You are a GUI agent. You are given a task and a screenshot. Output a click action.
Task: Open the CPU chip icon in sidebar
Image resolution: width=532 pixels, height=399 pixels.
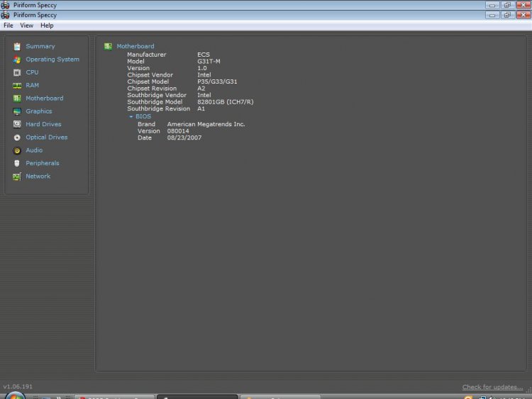click(x=17, y=72)
